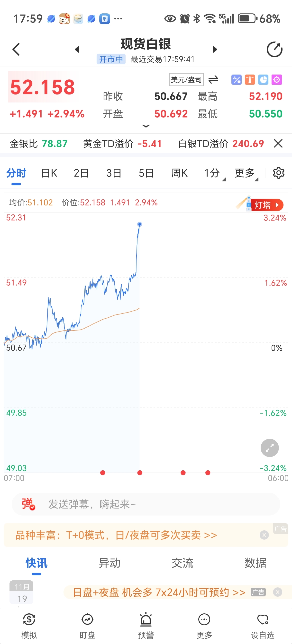Switch to next instrument right arrow
The width and height of the screenshot is (292, 644).
tap(215, 50)
